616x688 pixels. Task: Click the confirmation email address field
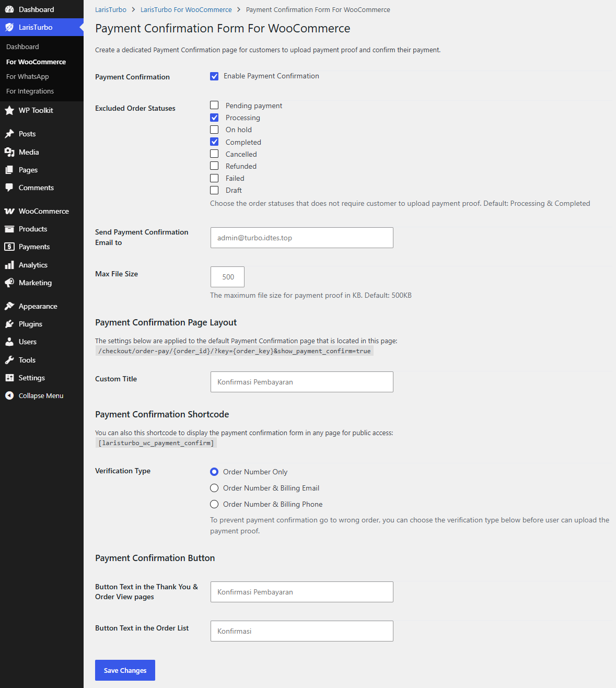click(302, 238)
